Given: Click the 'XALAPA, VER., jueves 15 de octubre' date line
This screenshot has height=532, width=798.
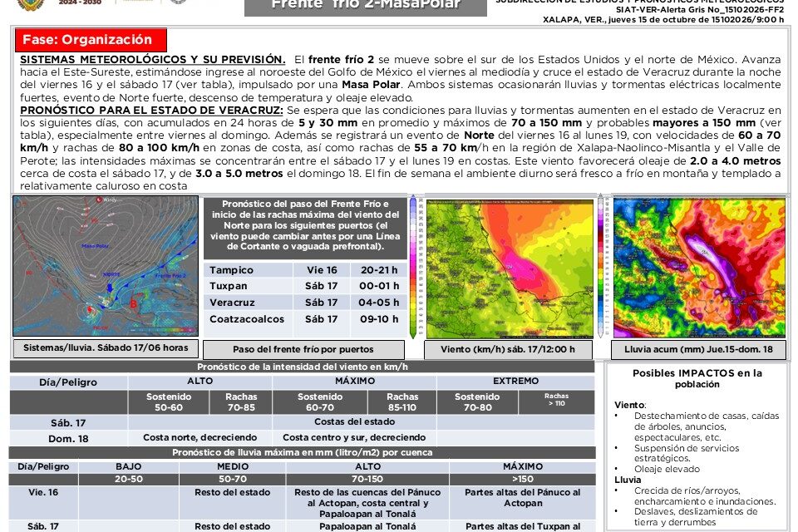Looking at the screenshot, I should pyautogui.click(x=663, y=19).
